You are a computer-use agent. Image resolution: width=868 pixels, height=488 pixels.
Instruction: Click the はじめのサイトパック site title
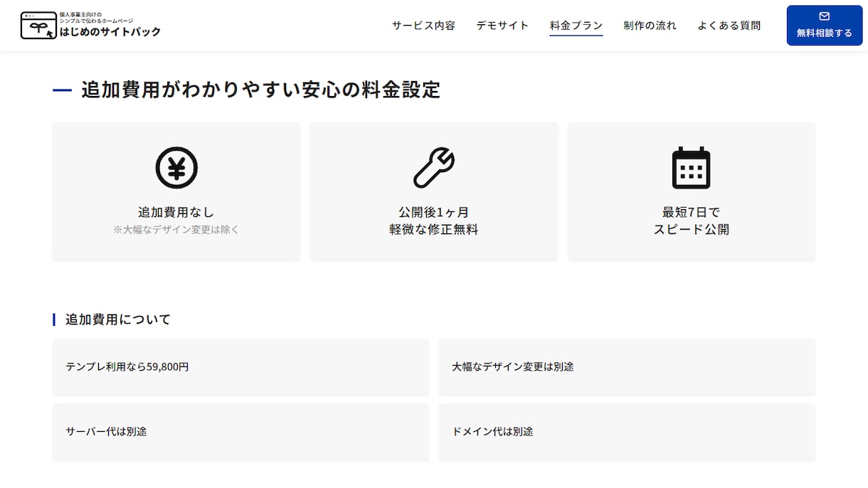tap(110, 31)
